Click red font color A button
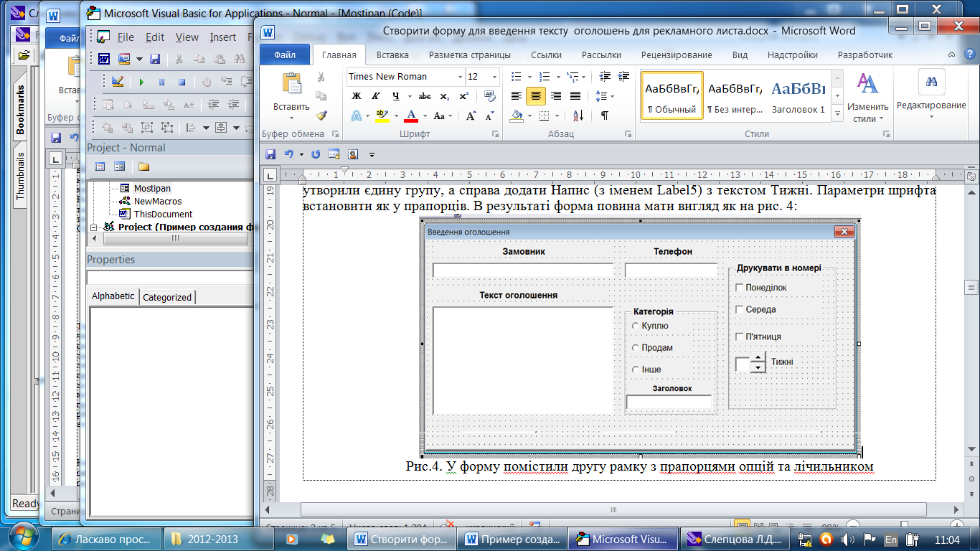This screenshot has width=980, height=551. (x=410, y=116)
